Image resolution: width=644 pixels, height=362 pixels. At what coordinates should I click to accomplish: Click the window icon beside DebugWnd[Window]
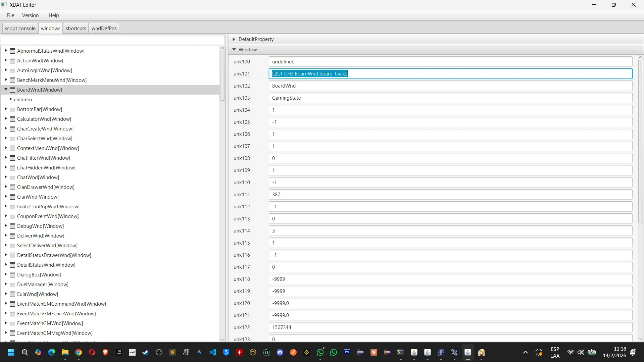click(12, 226)
